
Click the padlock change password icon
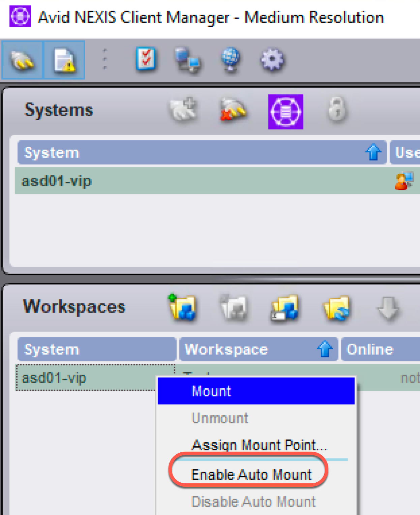pos(337,109)
